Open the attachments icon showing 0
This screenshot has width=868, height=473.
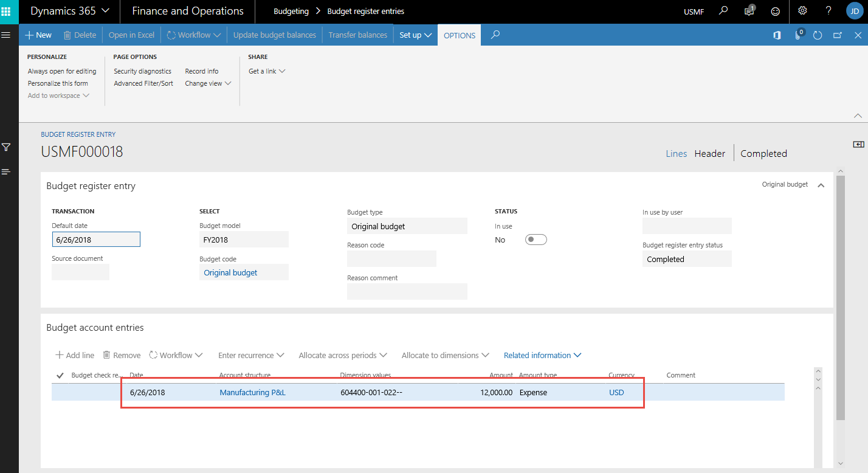click(x=799, y=35)
